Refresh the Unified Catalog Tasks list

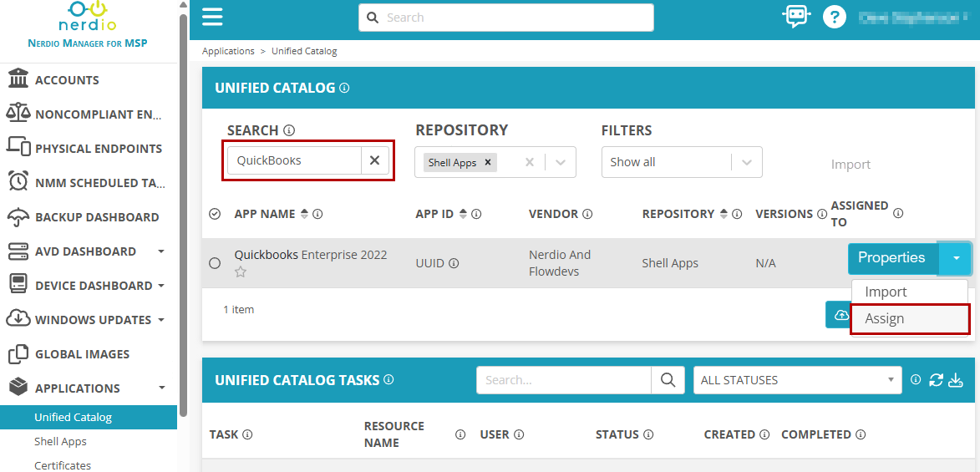point(936,379)
